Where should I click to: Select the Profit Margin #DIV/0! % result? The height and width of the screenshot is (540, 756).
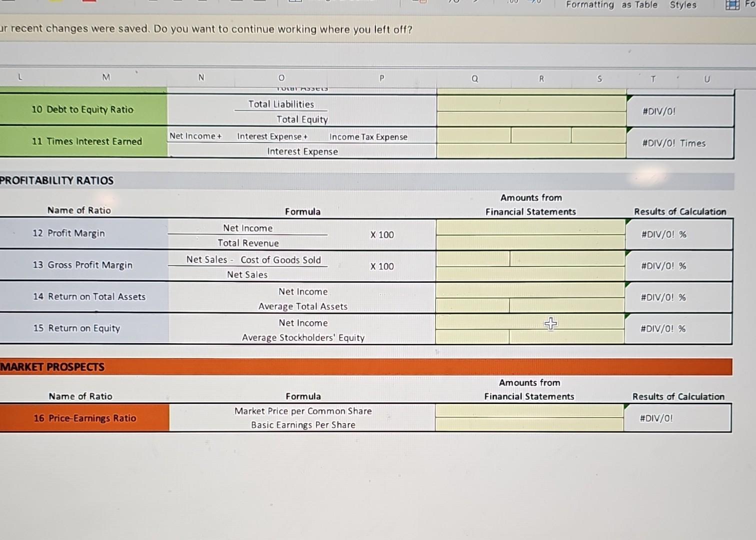679,234
